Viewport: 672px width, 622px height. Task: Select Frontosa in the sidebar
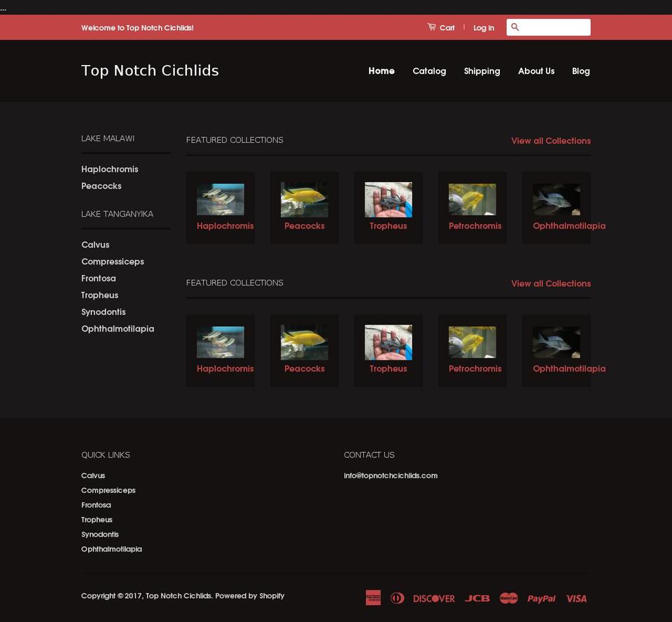pyautogui.click(x=99, y=278)
